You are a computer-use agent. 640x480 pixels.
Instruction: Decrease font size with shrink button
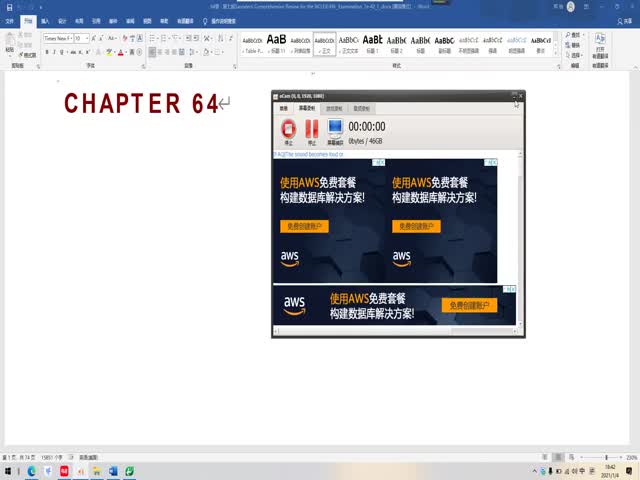point(101,38)
